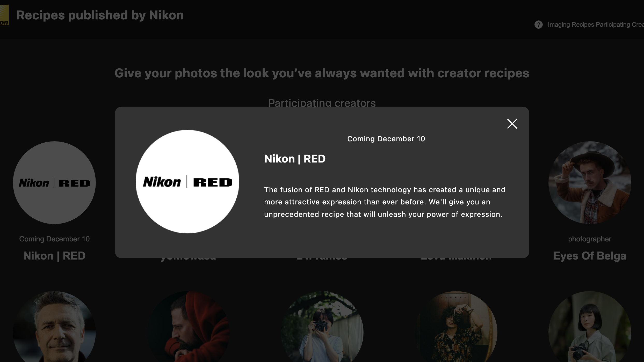The height and width of the screenshot is (362, 644).
Task: Click the description text about RED and Nikon technology
Action: click(384, 202)
